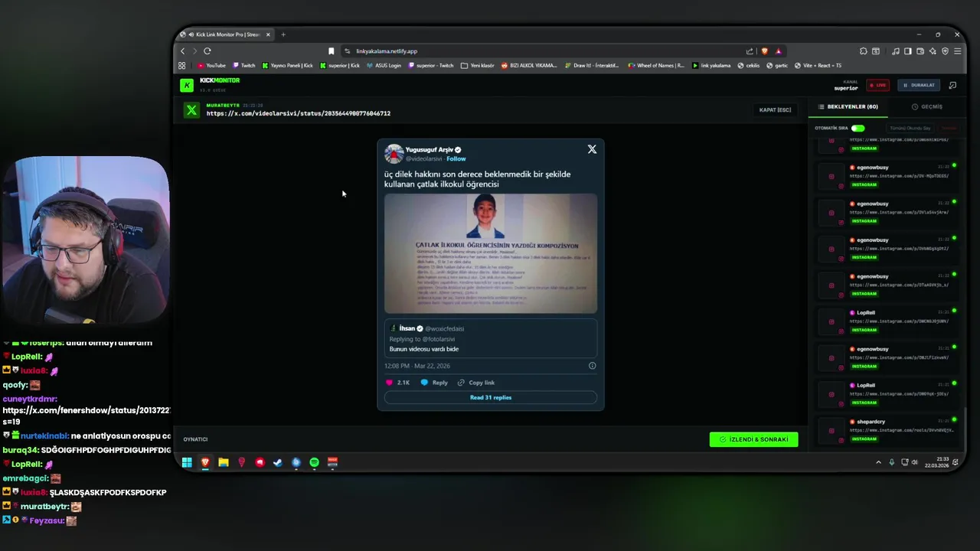Image resolution: width=980 pixels, height=551 pixels.
Task: Like the tweet via the heart icon
Action: pos(389,383)
